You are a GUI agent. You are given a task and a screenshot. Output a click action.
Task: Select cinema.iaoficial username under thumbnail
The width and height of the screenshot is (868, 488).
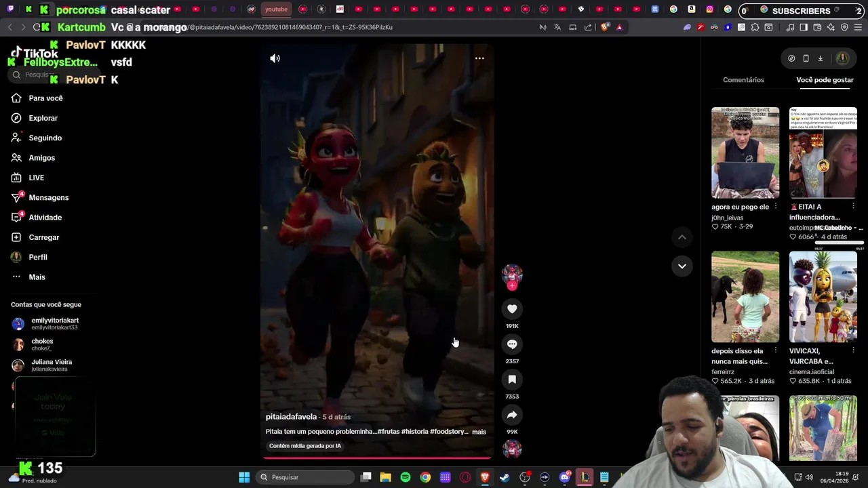point(810,372)
